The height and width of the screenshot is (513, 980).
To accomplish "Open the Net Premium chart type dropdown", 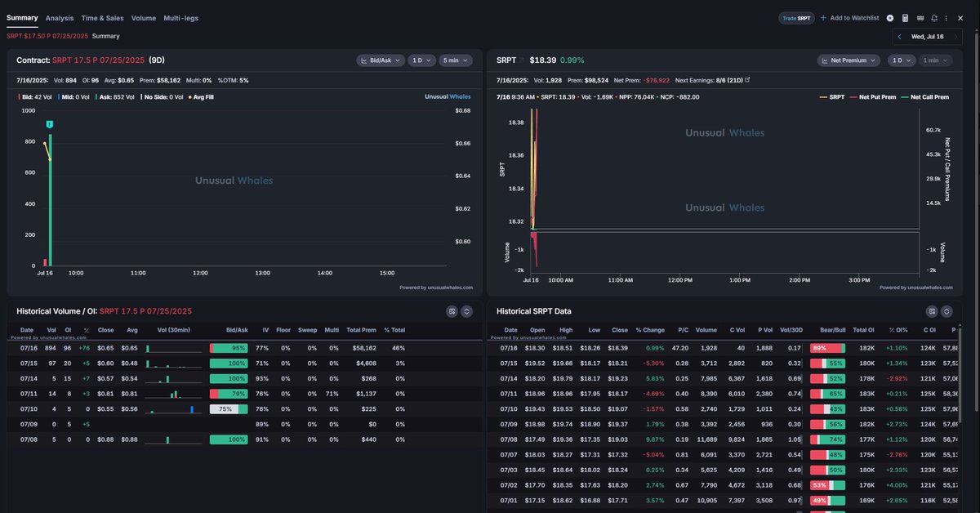I will pyautogui.click(x=849, y=60).
